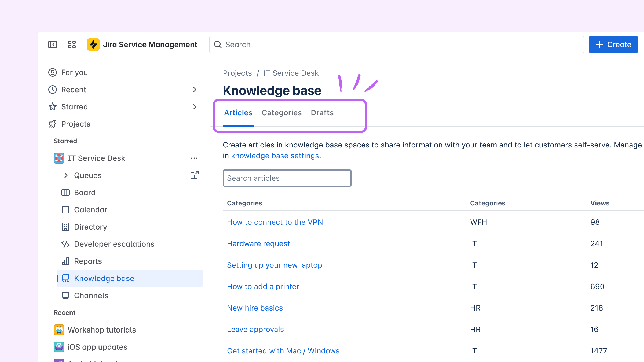This screenshot has width=644, height=362.
Task: Switch to the Drafts tab
Action: [x=322, y=113]
